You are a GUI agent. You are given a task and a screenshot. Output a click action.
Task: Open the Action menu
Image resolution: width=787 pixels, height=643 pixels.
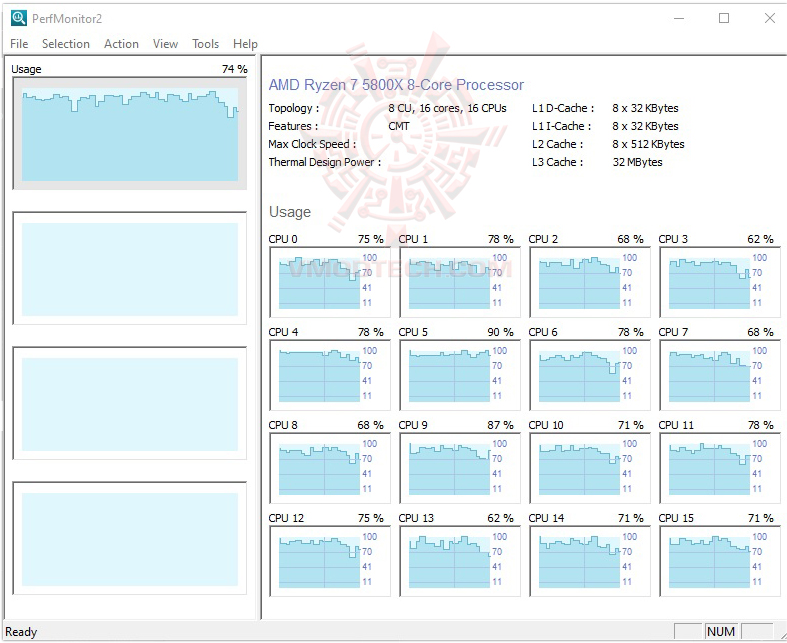tap(121, 44)
